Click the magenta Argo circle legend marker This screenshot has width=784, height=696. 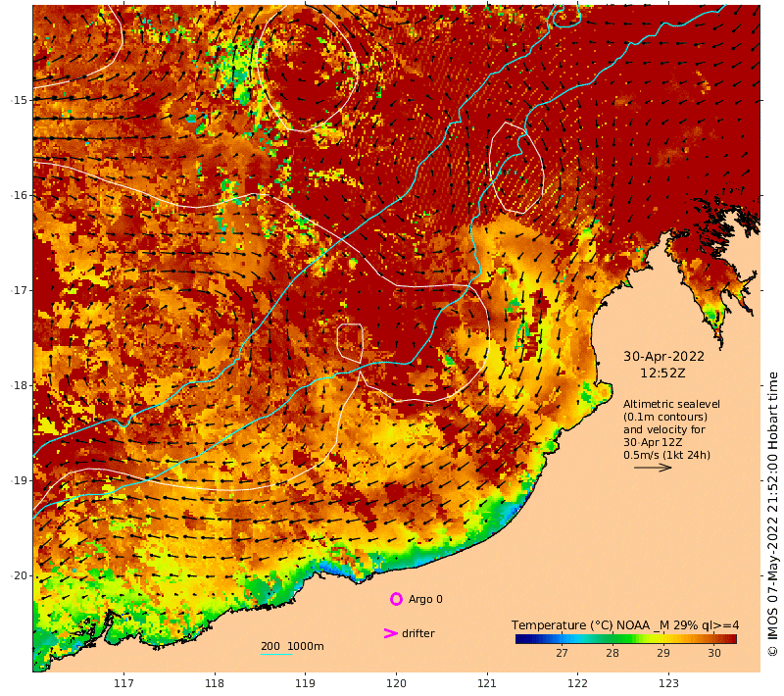click(396, 599)
